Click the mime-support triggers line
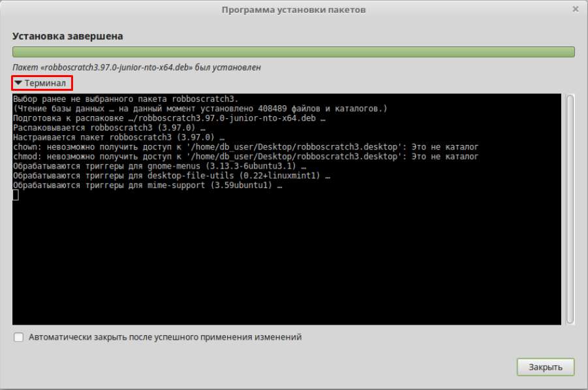Viewport: 588px width, 390px height. point(147,186)
